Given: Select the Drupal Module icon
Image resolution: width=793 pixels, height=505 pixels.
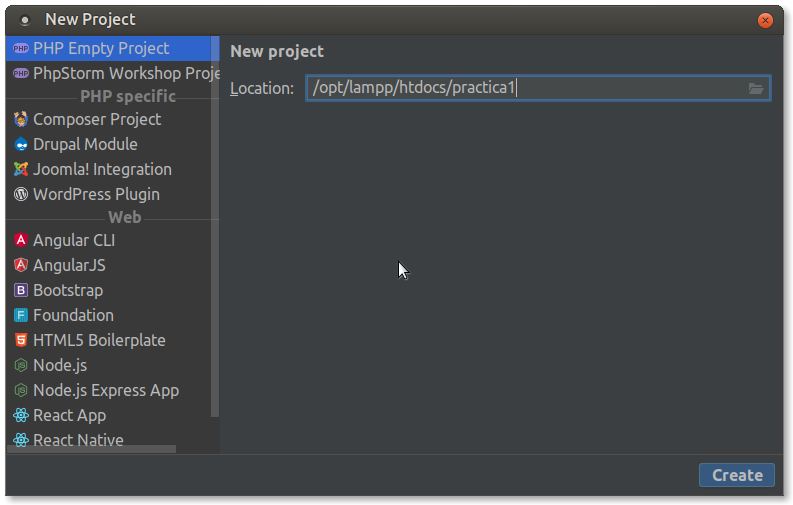Looking at the screenshot, I should 21,144.
